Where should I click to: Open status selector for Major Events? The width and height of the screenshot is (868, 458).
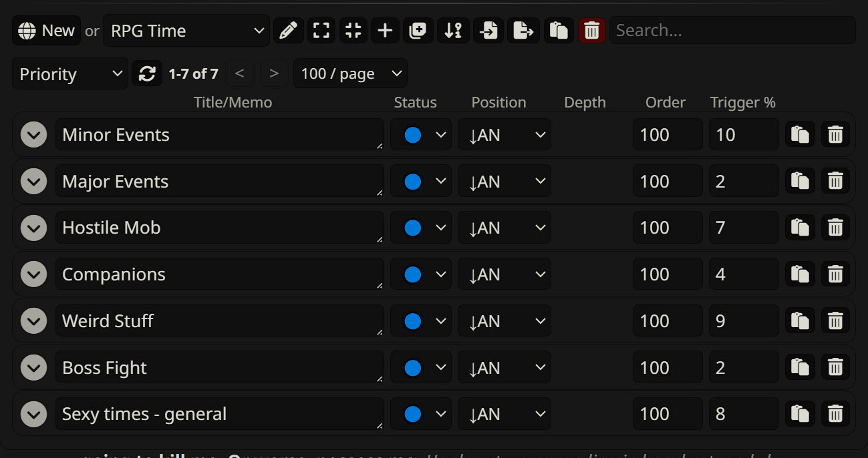421,182
